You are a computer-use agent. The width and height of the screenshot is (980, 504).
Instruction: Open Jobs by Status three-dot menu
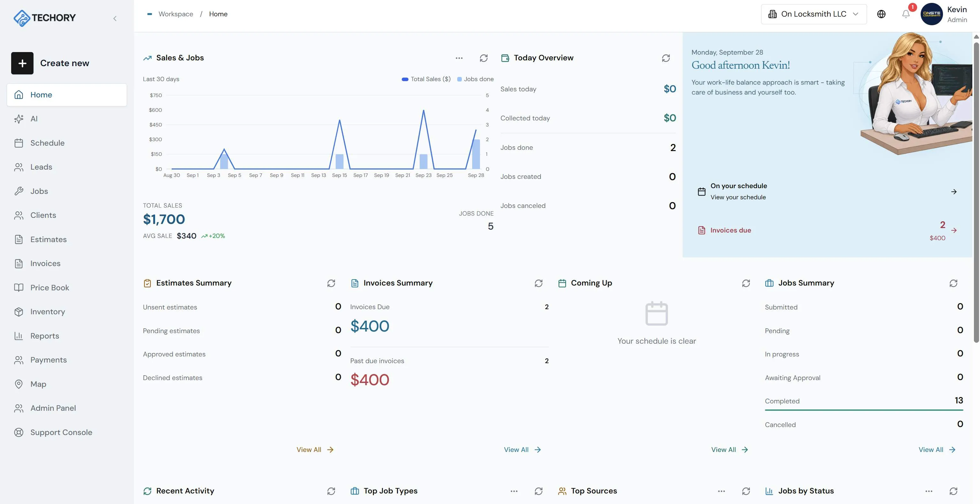point(929,491)
